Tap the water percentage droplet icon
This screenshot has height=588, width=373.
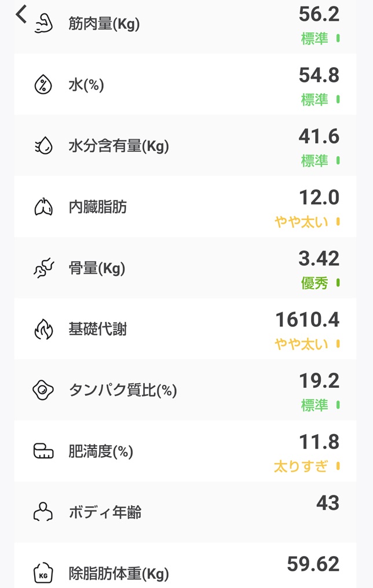point(43,84)
